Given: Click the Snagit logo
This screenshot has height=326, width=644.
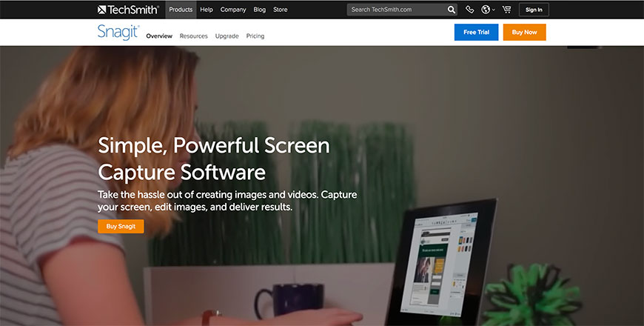Looking at the screenshot, I should pos(118,32).
